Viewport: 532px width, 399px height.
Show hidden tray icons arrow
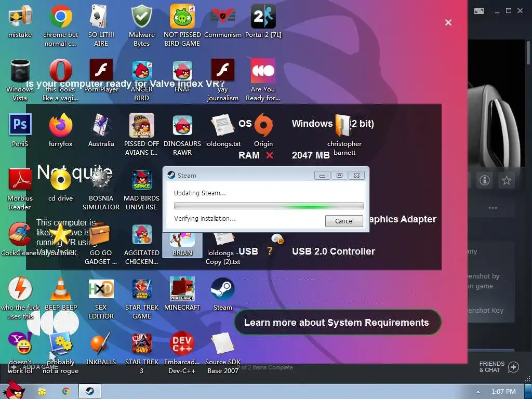[478, 392]
